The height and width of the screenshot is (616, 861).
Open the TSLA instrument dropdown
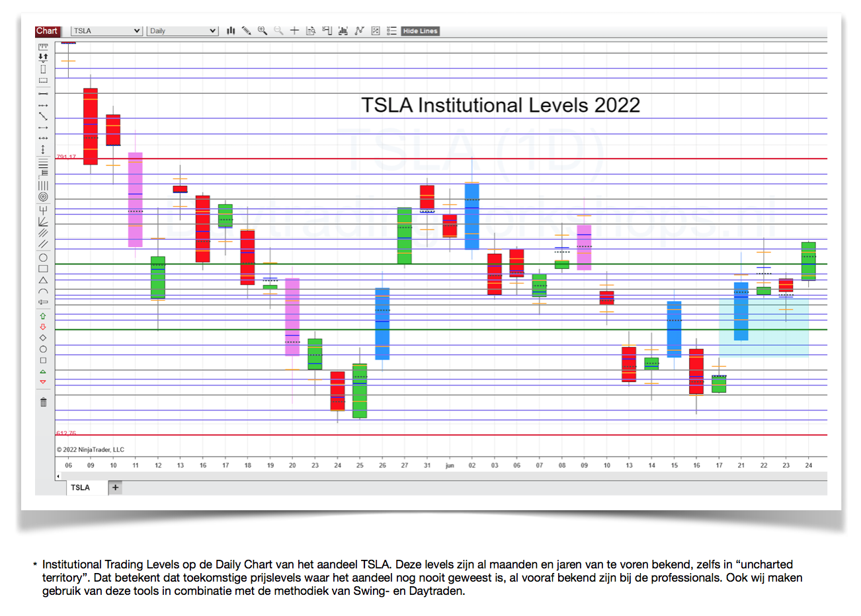[x=106, y=31]
